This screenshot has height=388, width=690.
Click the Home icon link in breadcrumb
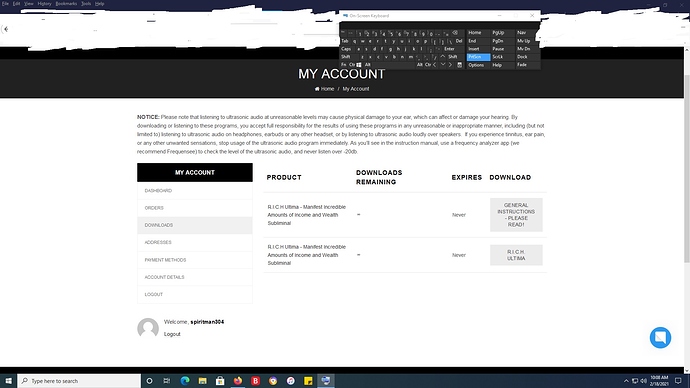click(324, 89)
